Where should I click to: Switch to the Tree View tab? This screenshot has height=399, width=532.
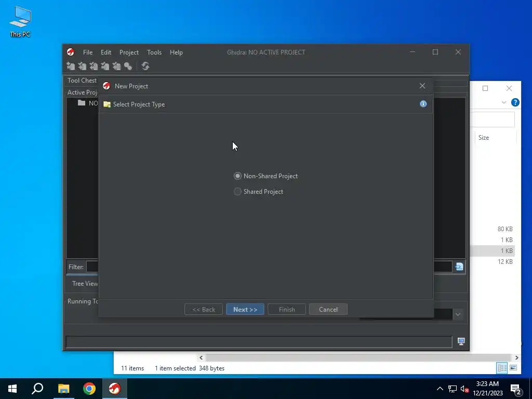click(x=84, y=283)
